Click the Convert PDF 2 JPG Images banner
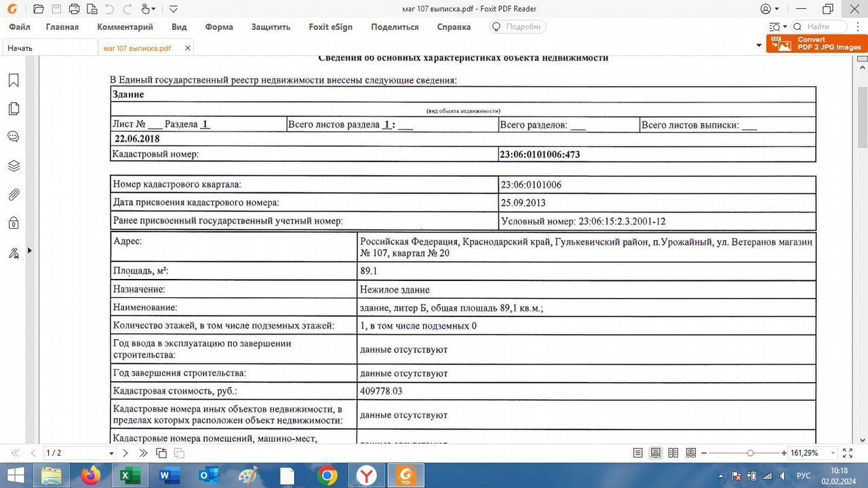The image size is (868, 488). 816,43
